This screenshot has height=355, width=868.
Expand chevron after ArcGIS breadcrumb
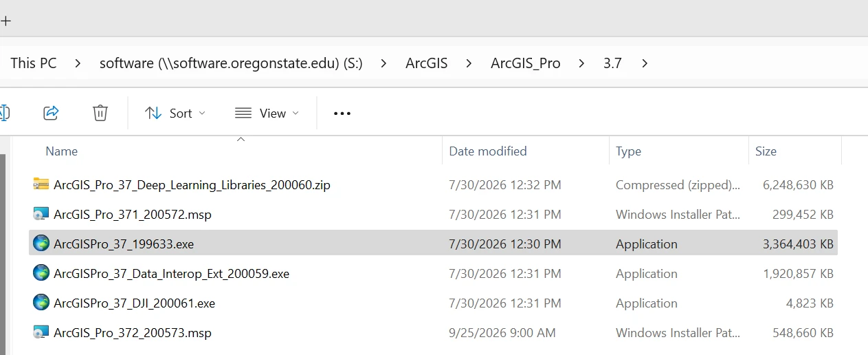pyautogui.click(x=469, y=63)
